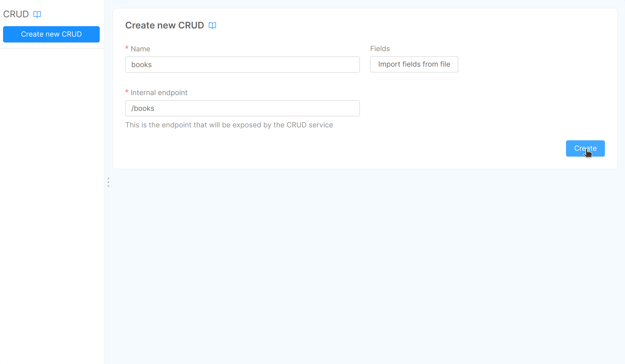Click the red asterisk beside Internal endpoint label

127,92
